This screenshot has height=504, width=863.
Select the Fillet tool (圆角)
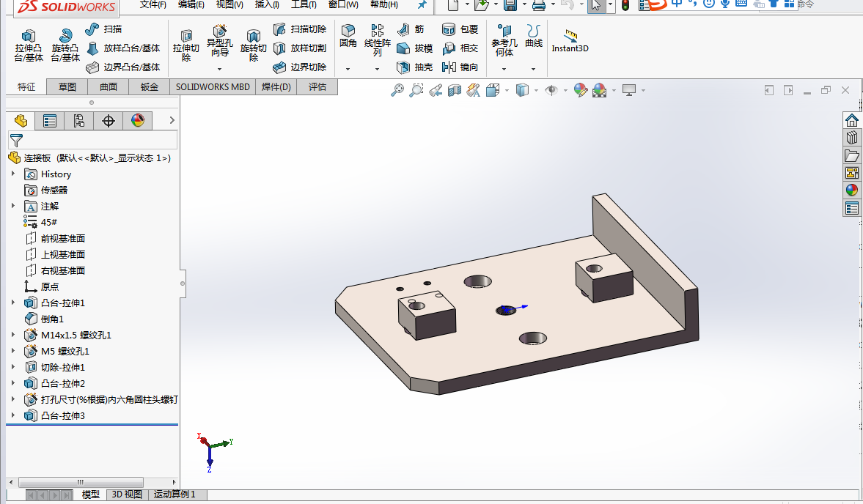pos(348,37)
